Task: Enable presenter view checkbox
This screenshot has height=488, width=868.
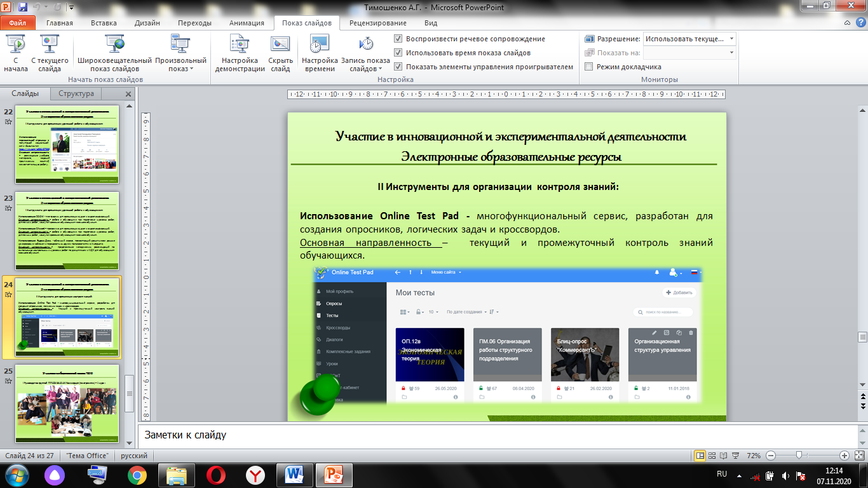Action: point(589,67)
